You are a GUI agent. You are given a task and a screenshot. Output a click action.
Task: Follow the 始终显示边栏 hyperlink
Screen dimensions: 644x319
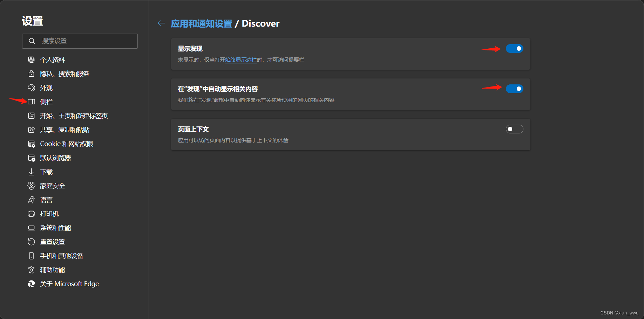coord(241,60)
